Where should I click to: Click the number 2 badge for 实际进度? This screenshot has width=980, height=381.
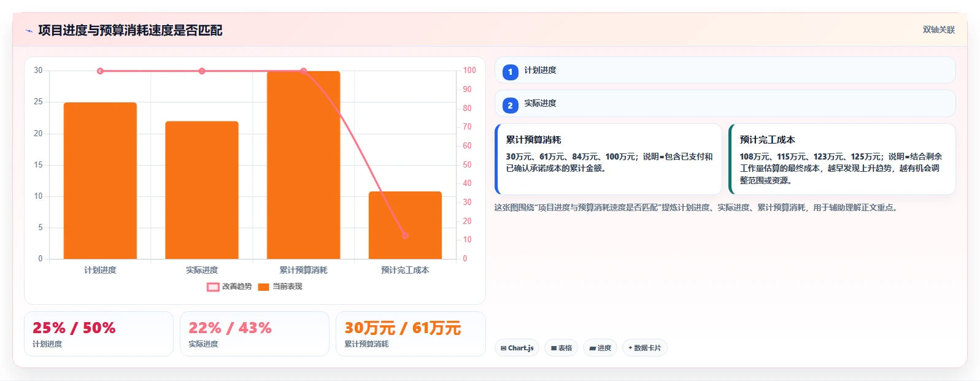click(x=510, y=105)
